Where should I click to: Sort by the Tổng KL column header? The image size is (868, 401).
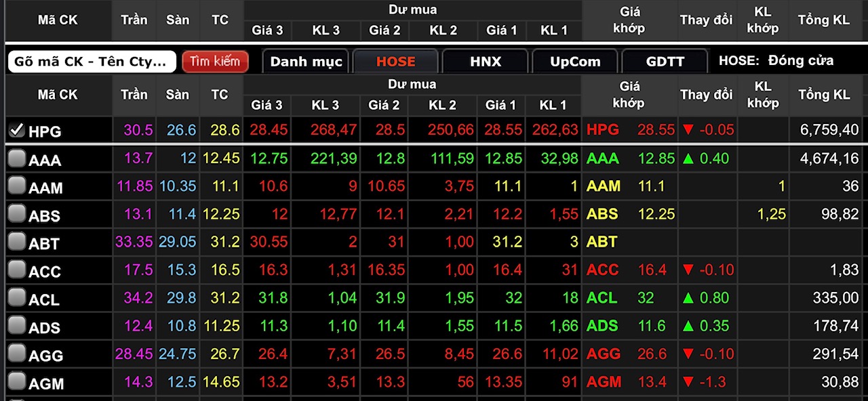click(823, 95)
